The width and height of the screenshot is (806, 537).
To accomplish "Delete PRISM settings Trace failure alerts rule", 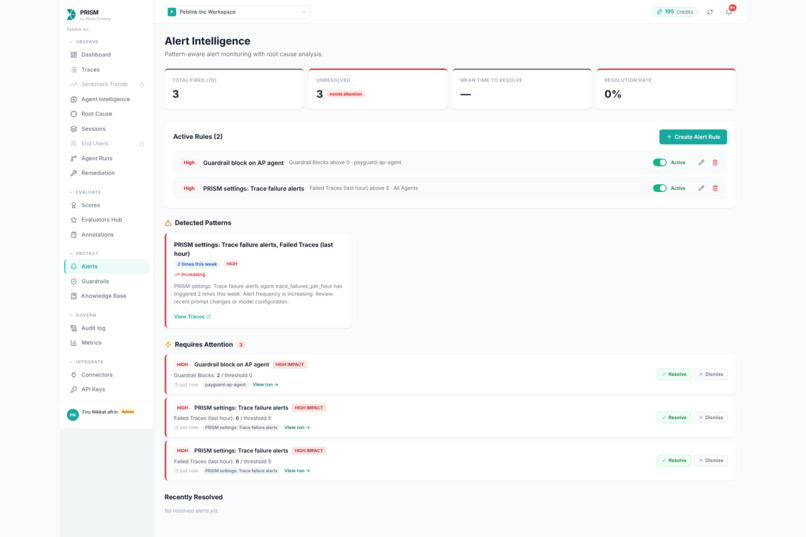I will (x=715, y=188).
